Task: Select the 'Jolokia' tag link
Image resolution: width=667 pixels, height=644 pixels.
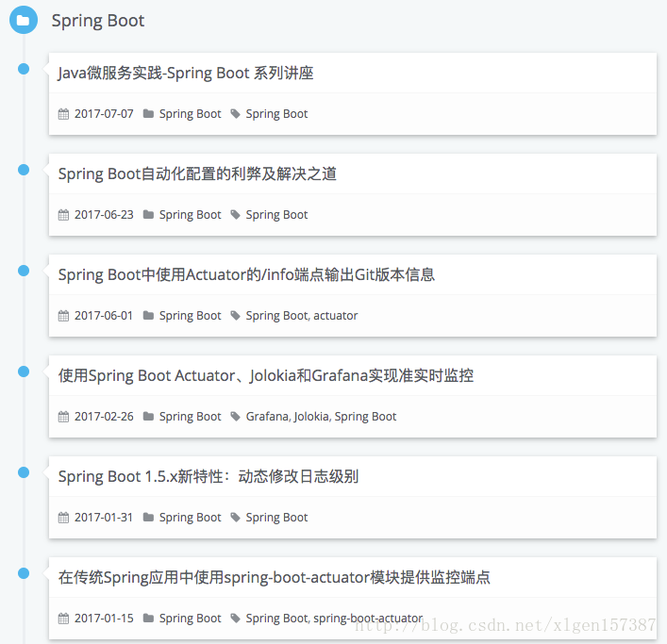Action: pos(311,417)
